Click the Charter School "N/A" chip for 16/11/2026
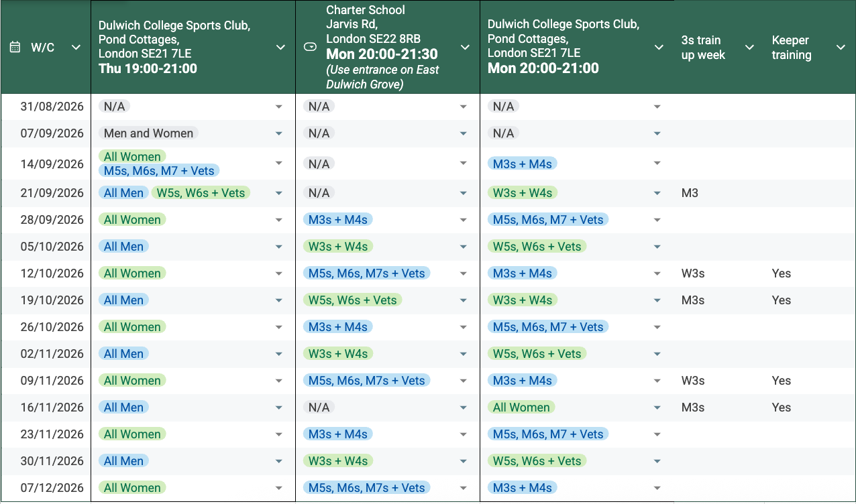The width and height of the screenshot is (856, 504). coord(319,407)
